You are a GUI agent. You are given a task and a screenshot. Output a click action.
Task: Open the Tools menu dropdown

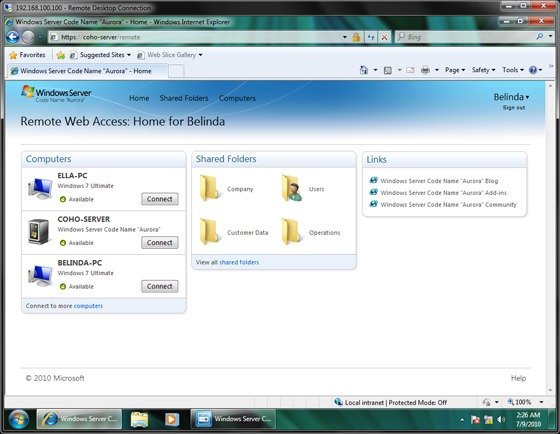513,70
